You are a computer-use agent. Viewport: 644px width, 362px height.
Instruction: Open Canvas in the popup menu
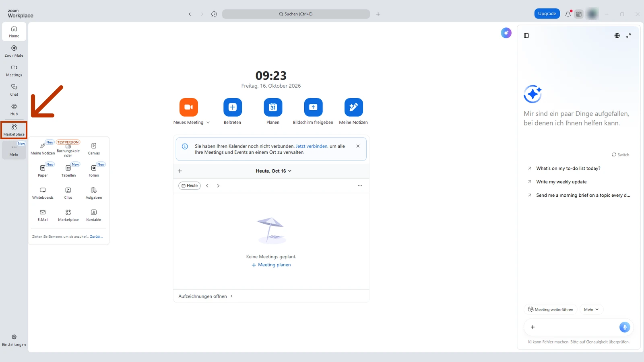pos(94,148)
